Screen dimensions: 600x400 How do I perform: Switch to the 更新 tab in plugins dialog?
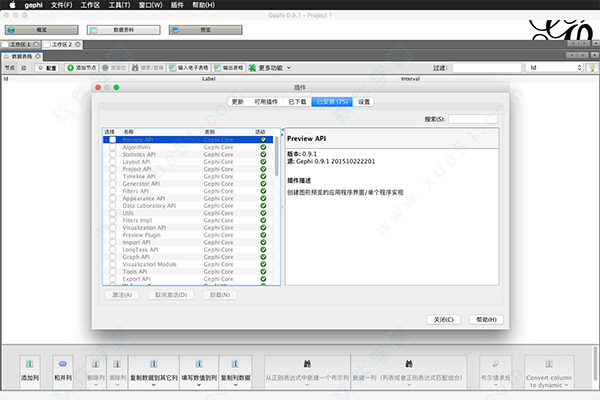pyautogui.click(x=238, y=102)
